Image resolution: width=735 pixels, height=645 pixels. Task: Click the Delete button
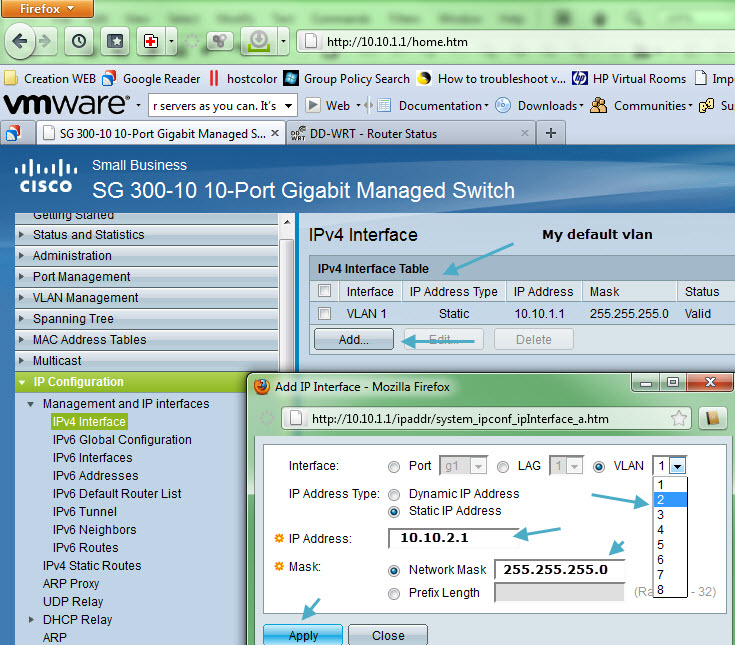coord(533,339)
